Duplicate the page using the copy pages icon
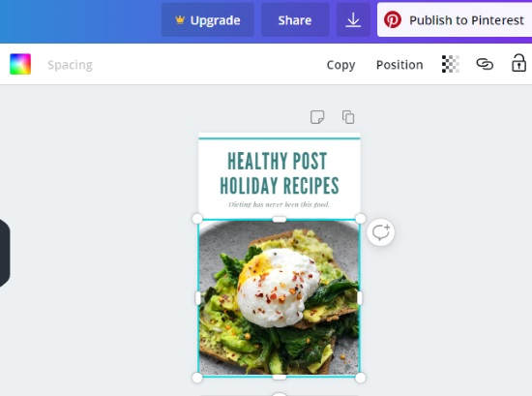Image resolution: width=532 pixels, height=396 pixels. coord(348,117)
